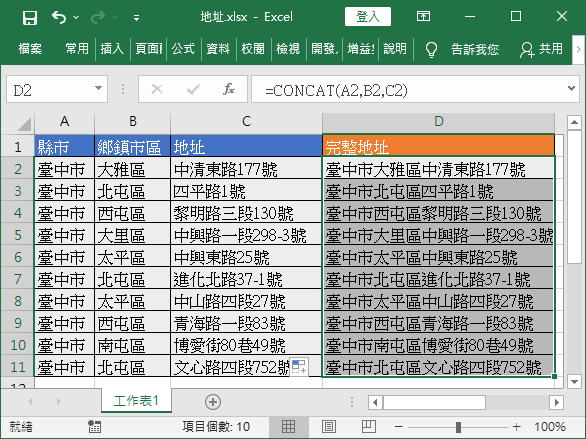
Task: Open the 公式 ribbon tab
Action: pyautogui.click(x=183, y=49)
